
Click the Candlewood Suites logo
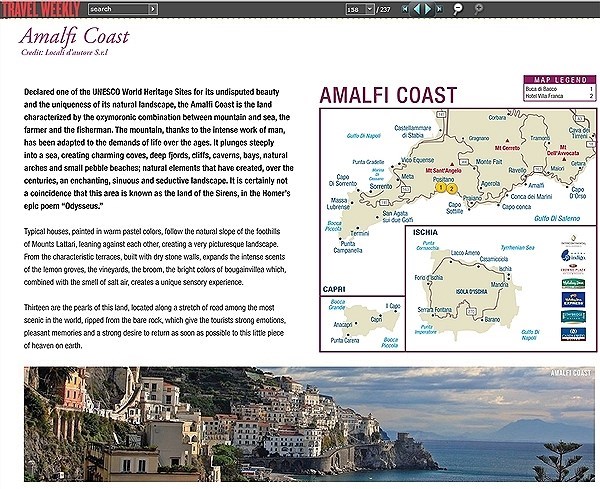coord(573,334)
